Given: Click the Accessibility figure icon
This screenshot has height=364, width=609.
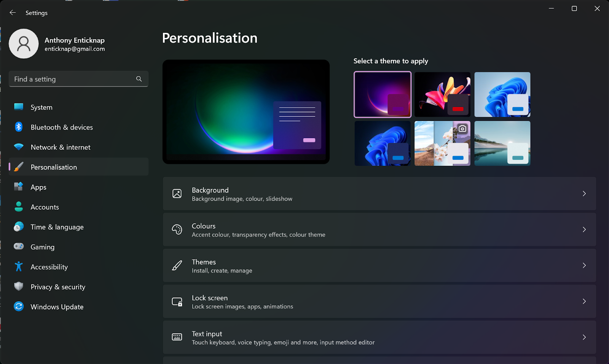Looking at the screenshot, I should [19, 266].
